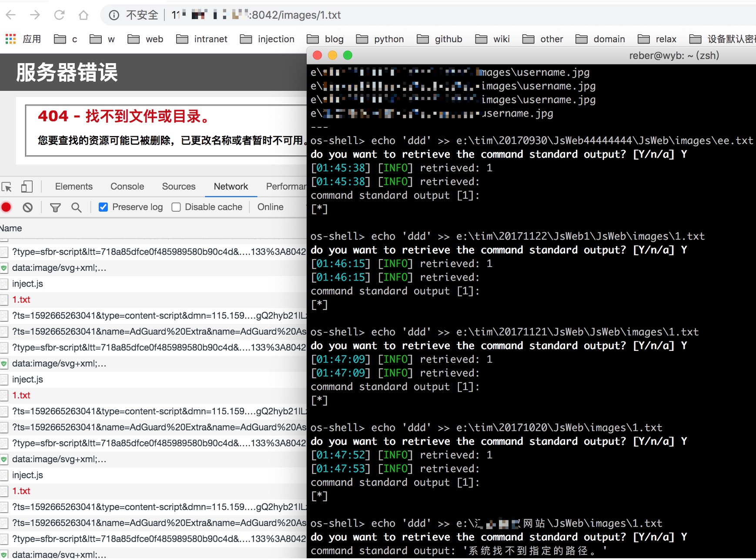Open network search with magnifier icon

point(77,207)
